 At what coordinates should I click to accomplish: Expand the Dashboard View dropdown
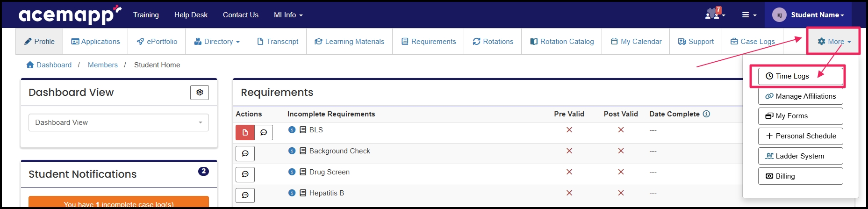pos(119,123)
